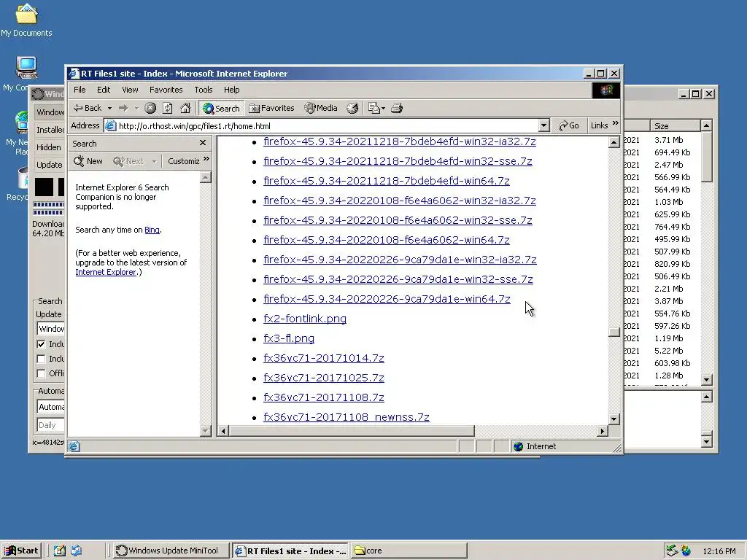Click the page icon in address bar
The height and width of the screenshot is (560, 747).
pos(110,125)
